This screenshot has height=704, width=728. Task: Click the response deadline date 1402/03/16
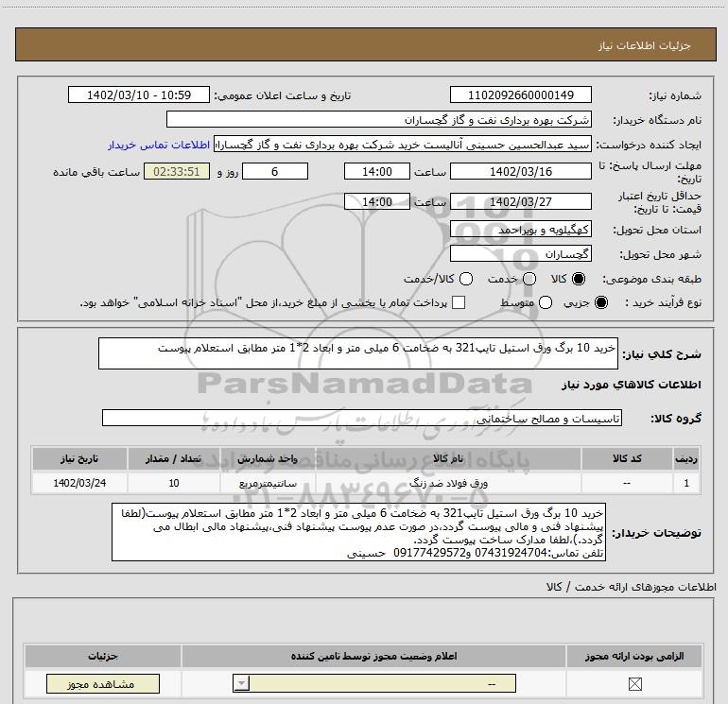point(520,171)
